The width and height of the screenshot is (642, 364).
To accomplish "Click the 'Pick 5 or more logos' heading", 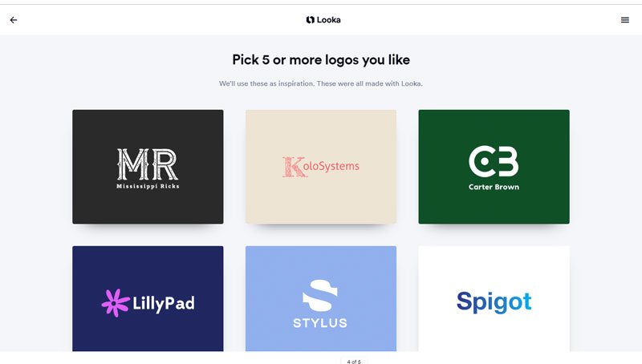I will (321, 59).
